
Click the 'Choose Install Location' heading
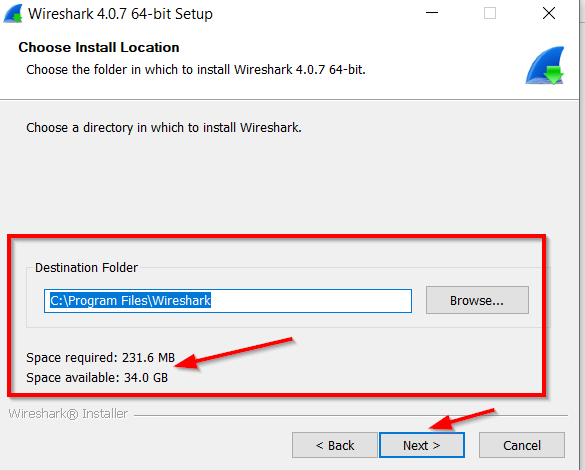click(99, 47)
